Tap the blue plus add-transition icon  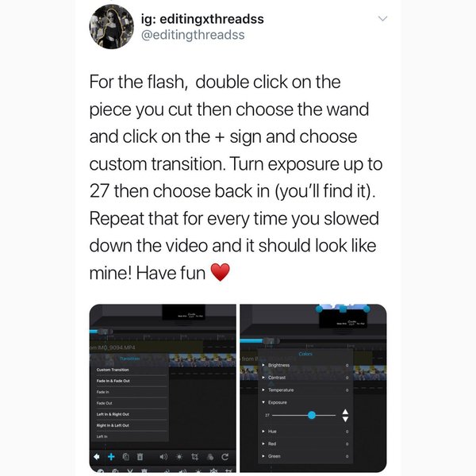coord(111,456)
